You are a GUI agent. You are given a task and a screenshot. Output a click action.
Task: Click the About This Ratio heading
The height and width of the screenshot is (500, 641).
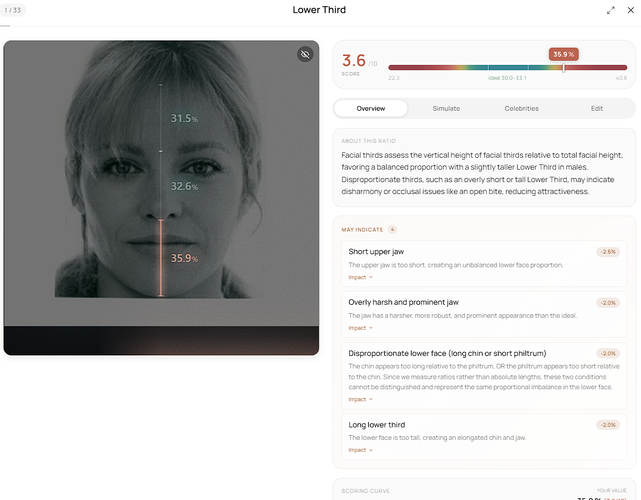(368, 141)
